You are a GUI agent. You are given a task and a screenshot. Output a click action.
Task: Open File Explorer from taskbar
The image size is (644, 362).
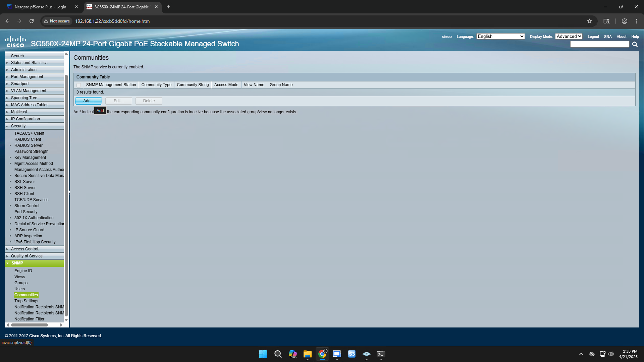pyautogui.click(x=307, y=354)
